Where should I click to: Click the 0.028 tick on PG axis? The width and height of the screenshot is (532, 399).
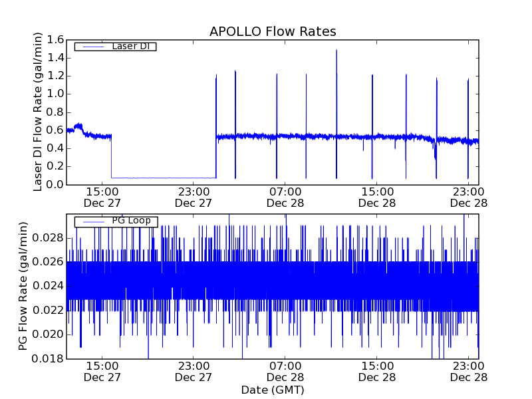pos(48,238)
